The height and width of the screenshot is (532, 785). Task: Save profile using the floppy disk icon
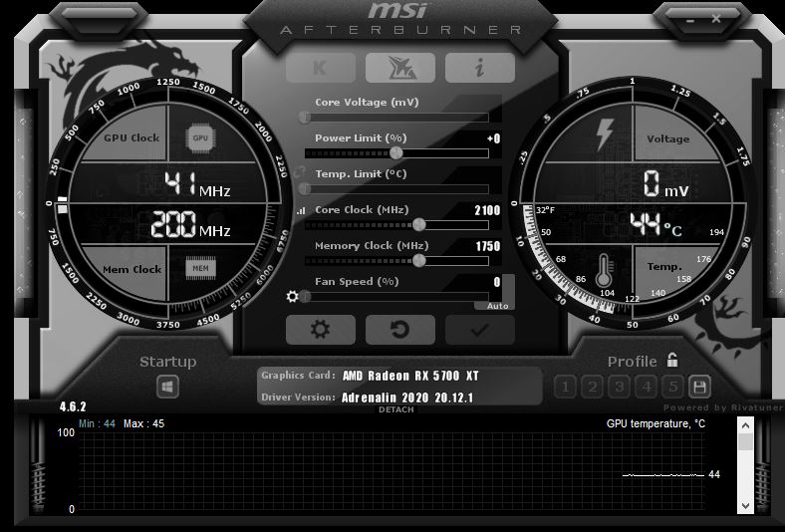click(699, 387)
